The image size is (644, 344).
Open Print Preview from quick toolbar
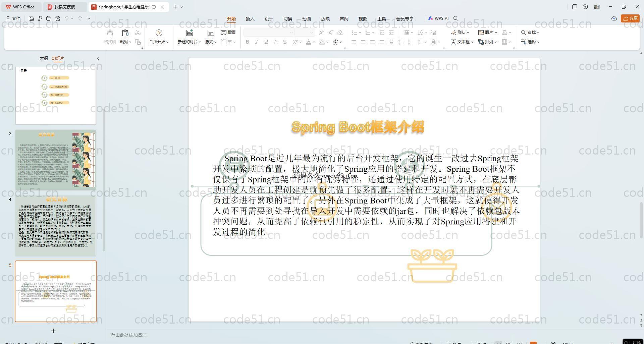(x=57, y=19)
